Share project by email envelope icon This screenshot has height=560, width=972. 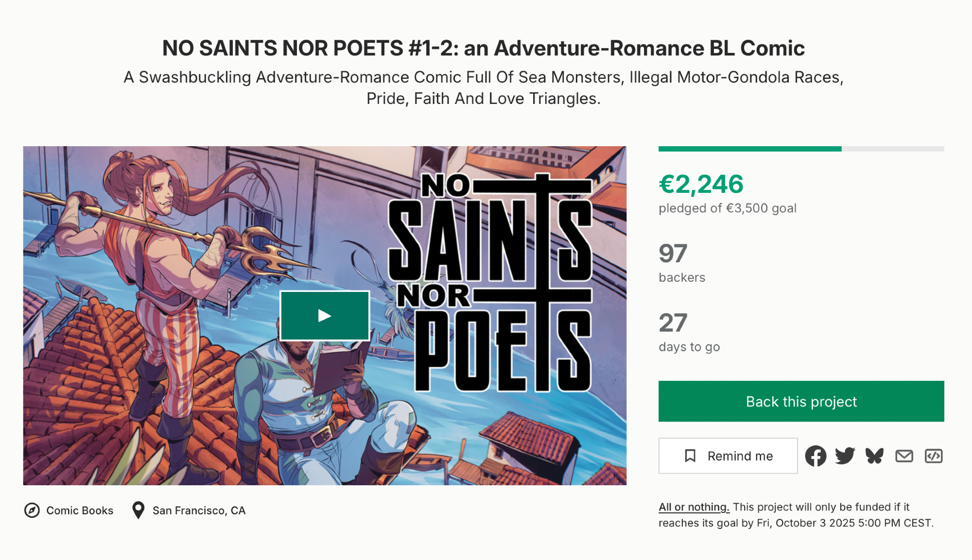[904, 456]
